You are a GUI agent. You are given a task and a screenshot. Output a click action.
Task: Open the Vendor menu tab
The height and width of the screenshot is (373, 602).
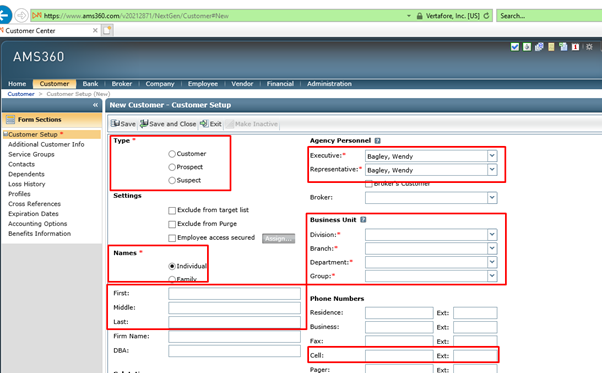coord(242,84)
